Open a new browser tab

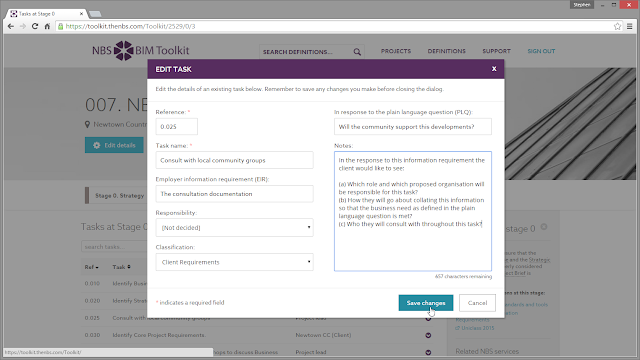coord(95,14)
